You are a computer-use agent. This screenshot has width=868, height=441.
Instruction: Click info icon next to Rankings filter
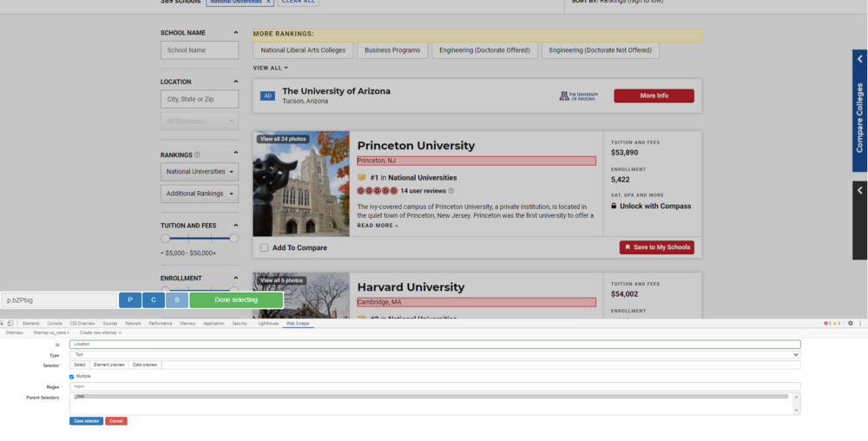click(197, 155)
